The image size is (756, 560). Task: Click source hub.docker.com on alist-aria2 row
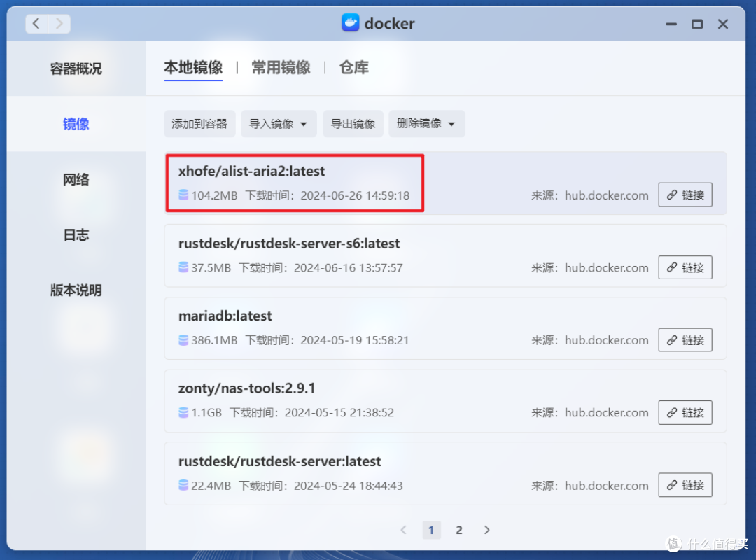(606, 195)
